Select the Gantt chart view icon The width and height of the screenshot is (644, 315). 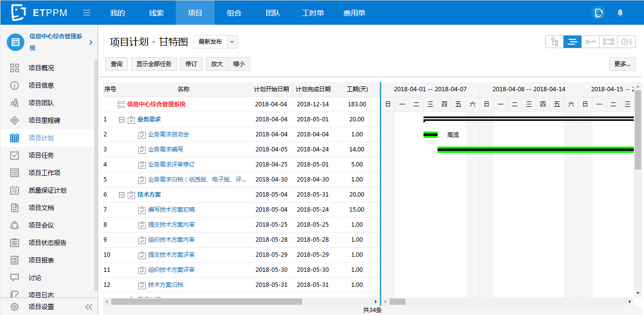point(573,42)
